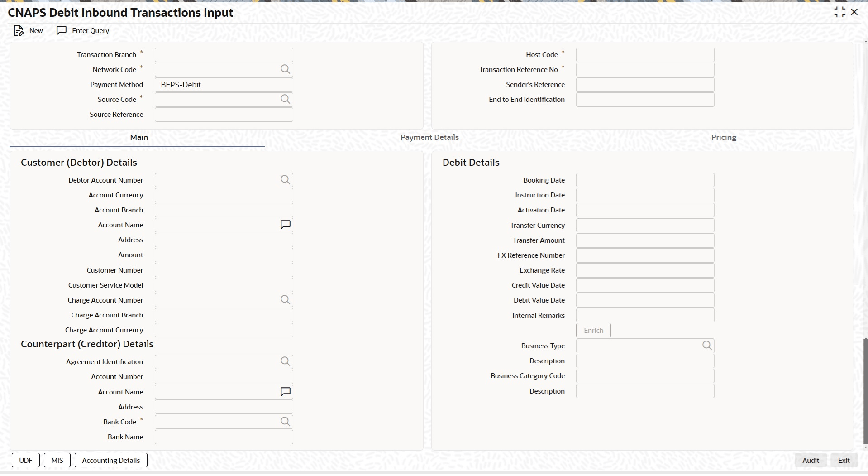
Task: Focus the Charge Account Branch field
Action: [224, 315]
